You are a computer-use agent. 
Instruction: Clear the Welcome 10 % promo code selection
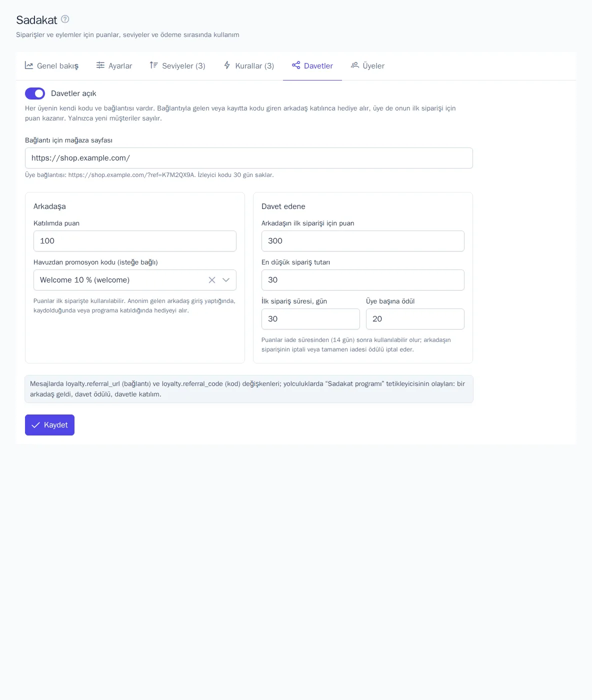click(x=212, y=280)
